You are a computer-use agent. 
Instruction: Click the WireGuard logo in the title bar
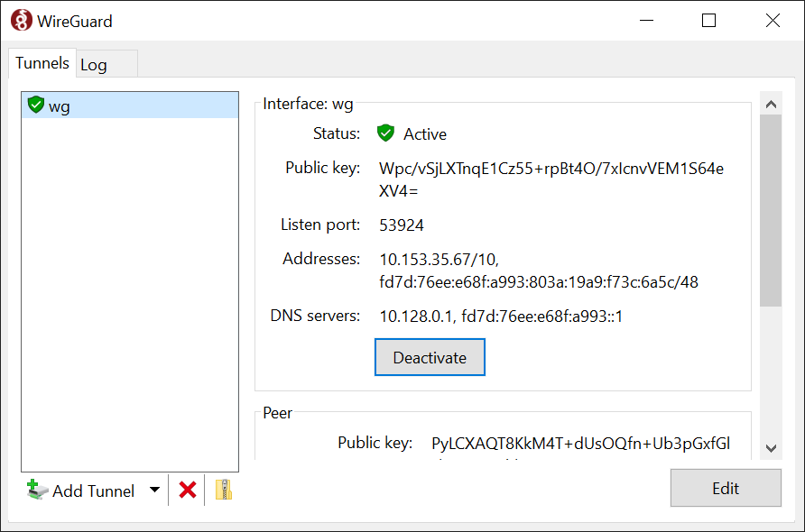click(20, 20)
